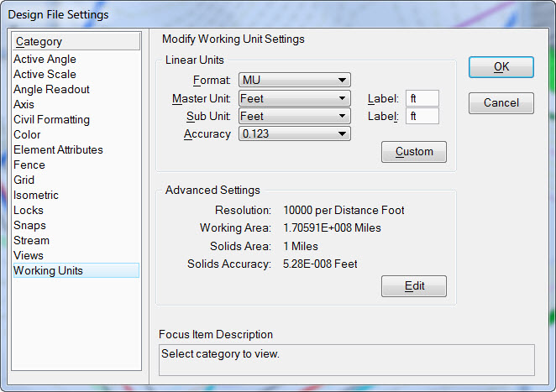Viewport: 556px width, 392px height.
Task: Open the Sub Unit dropdown
Action: coord(295,116)
